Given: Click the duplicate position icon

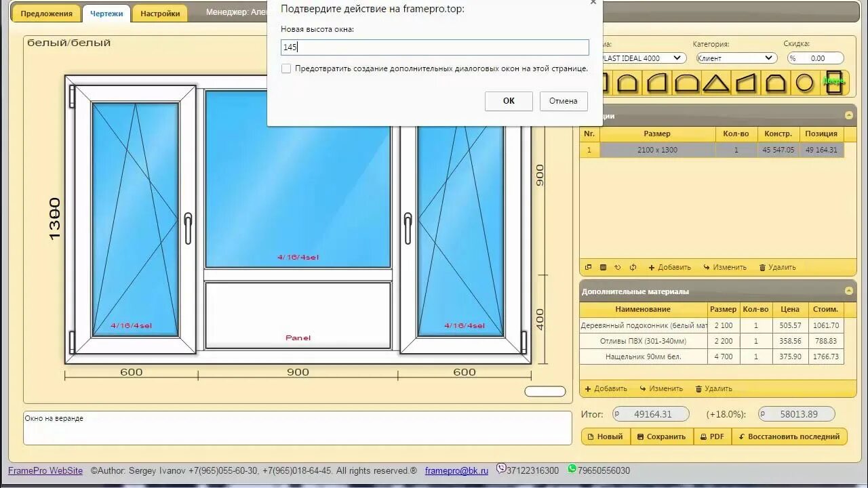Looking at the screenshot, I should (x=589, y=267).
